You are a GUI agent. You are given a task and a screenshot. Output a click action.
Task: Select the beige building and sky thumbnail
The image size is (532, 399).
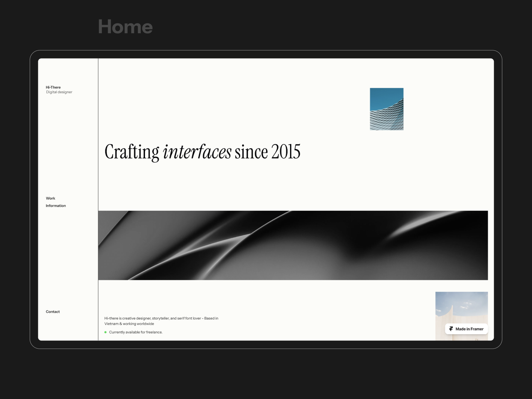click(461, 308)
